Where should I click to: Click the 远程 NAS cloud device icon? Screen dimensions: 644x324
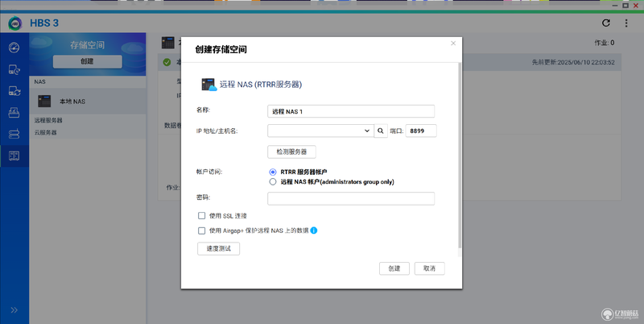(209, 85)
